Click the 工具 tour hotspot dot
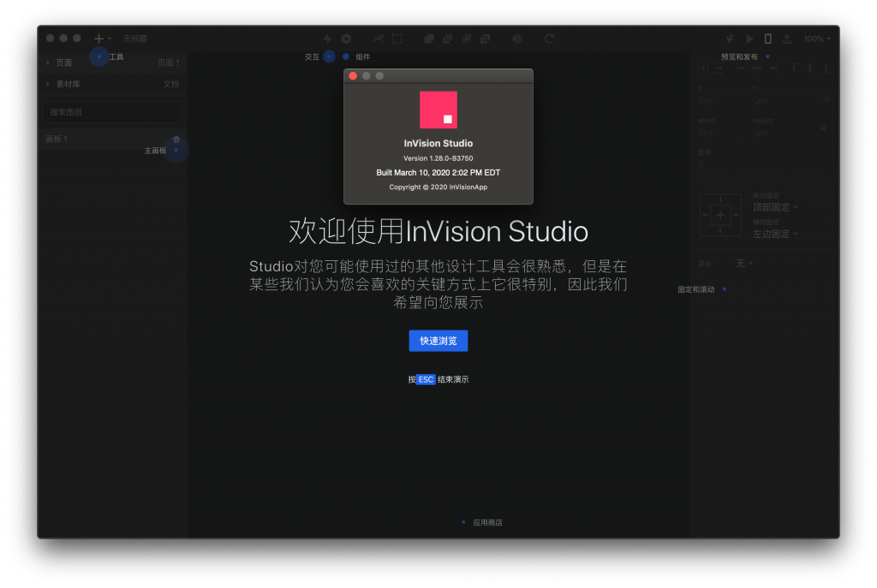The width and height of the screenshot is (877, 588). coord(99,56)
